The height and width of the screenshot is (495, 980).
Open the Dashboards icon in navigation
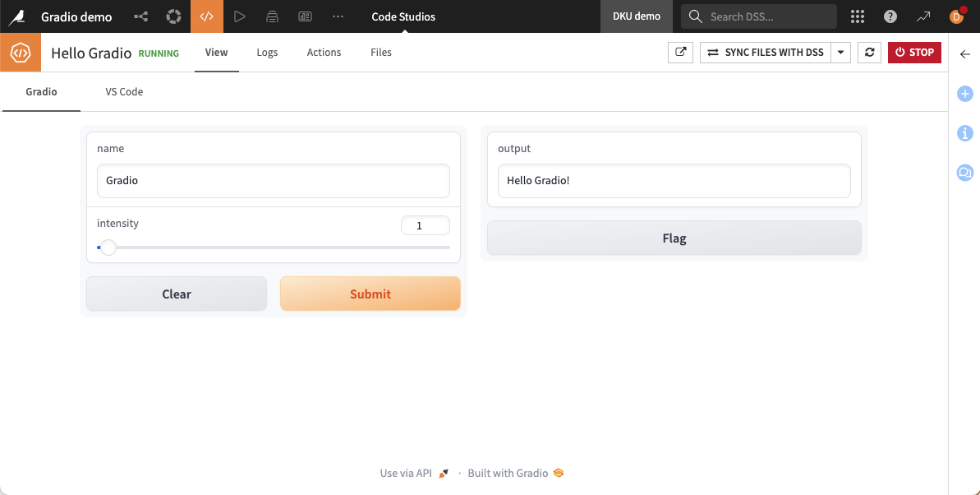coord(305,17)
